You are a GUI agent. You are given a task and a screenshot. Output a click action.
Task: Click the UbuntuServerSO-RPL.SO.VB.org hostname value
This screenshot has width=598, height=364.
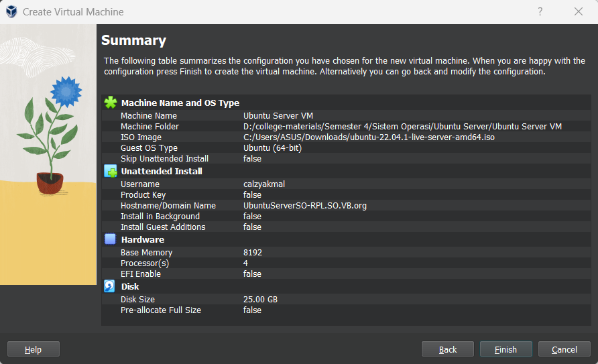[305, 205]
